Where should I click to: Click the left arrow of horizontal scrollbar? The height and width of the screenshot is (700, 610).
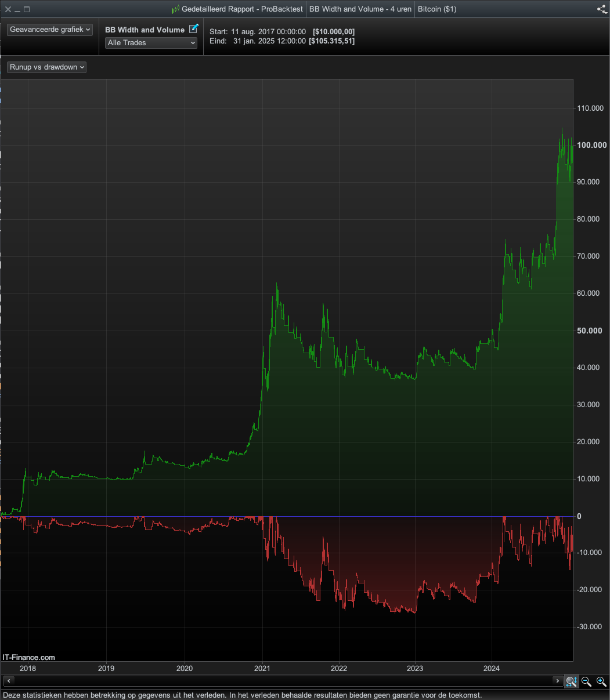[x=9, y=681]
